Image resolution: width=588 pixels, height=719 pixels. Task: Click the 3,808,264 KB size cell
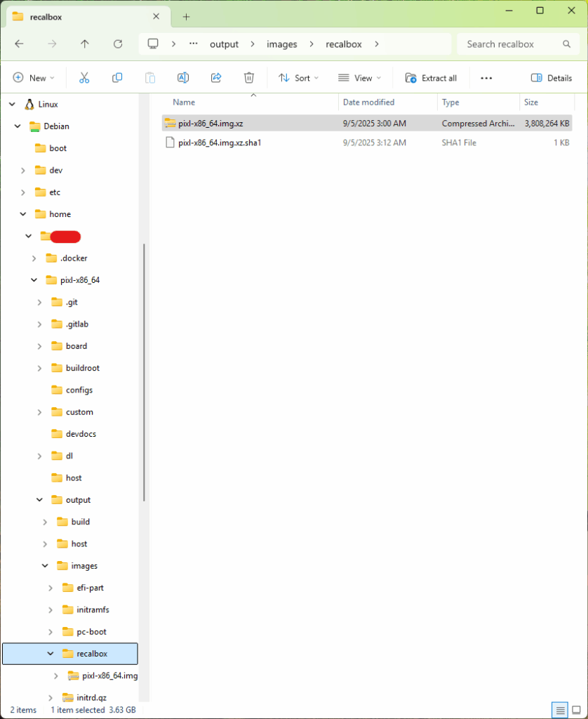pyautogui.click(x=547, y=124)
